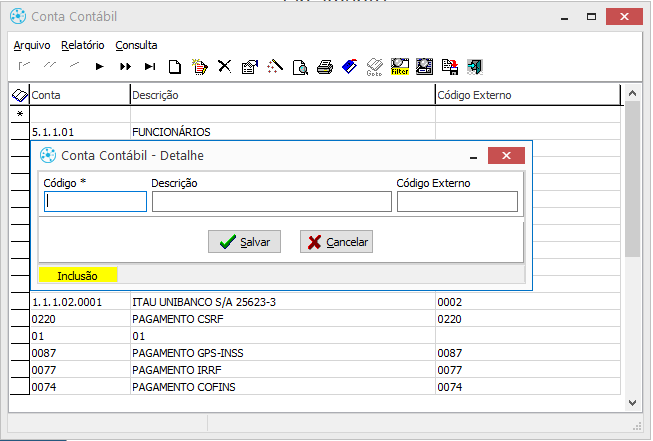Image resolution: width=653 pixels, height=441 pixels.
Task: Click the exit door icon
Action: (475, 67)
